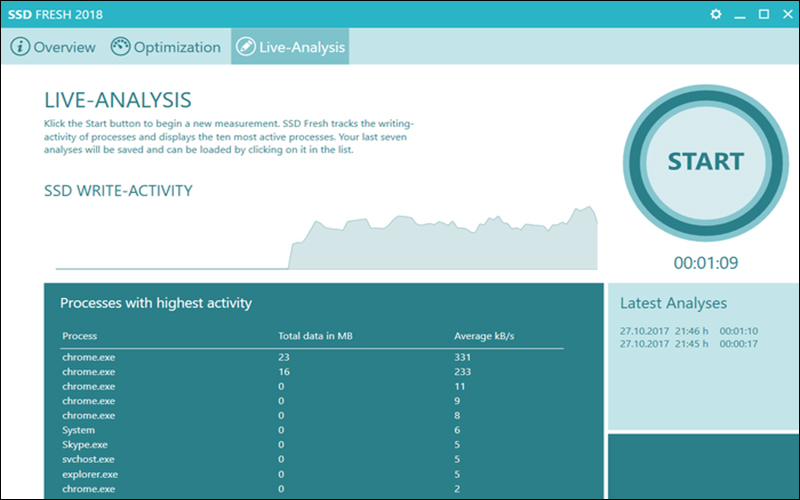Switch to the Optimization tab
Image resolution: width=800 pixels, height=500 pixels.
pyautogui.click(x=166, y=47)
